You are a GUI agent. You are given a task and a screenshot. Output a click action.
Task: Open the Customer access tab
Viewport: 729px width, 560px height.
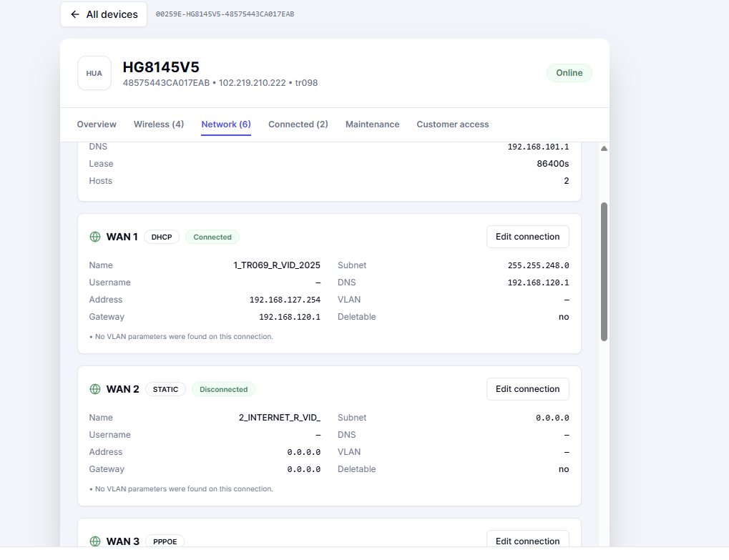tap(453, 124)
